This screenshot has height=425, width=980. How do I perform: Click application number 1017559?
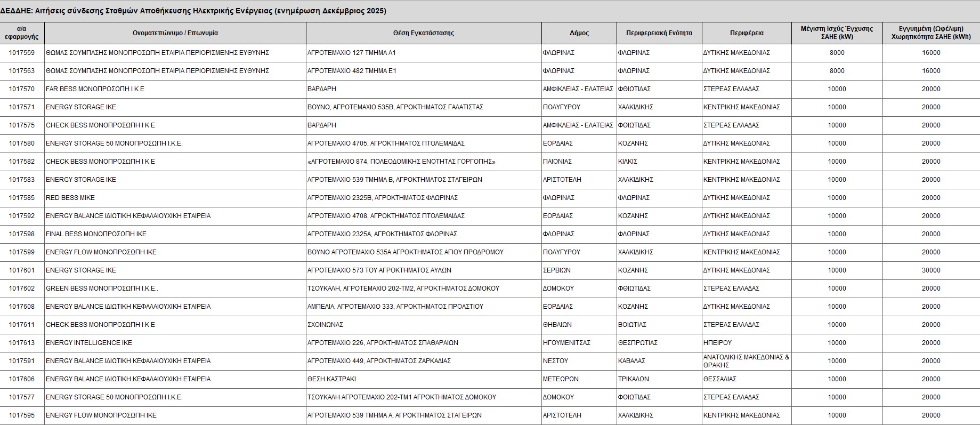pyautogui.click(x=22, y=53)
